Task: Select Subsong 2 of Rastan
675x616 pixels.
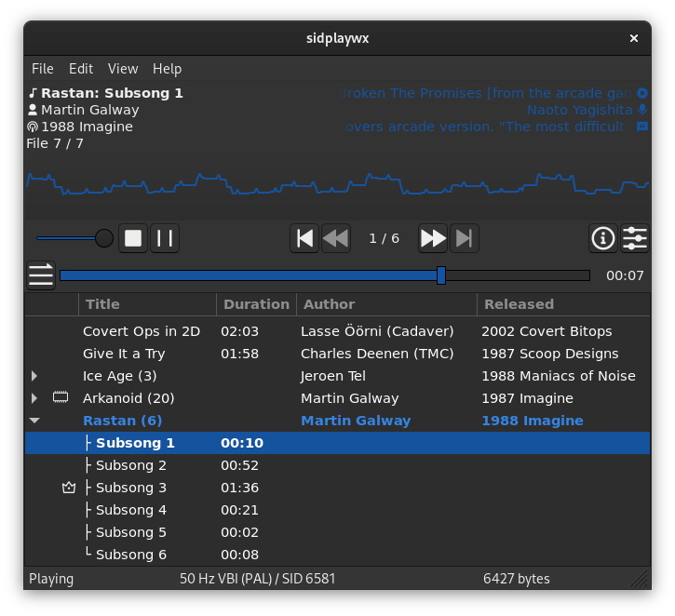Action: [337, 465]
